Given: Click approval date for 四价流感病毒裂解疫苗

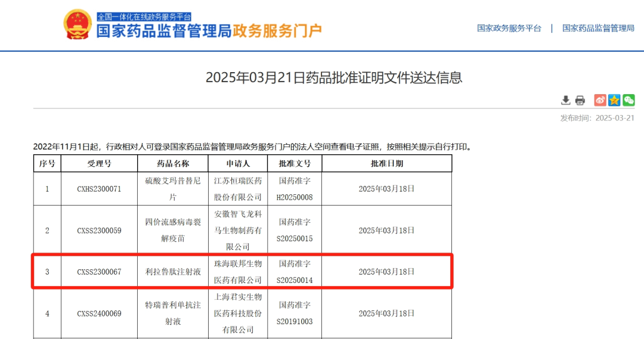Looking at the screenshot, I should click(x=386, y=231).
